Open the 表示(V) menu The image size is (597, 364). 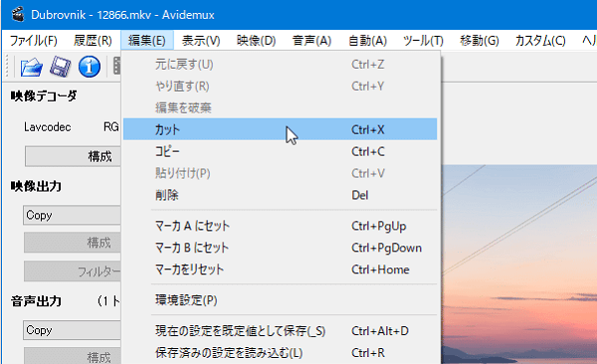point(201,41)
